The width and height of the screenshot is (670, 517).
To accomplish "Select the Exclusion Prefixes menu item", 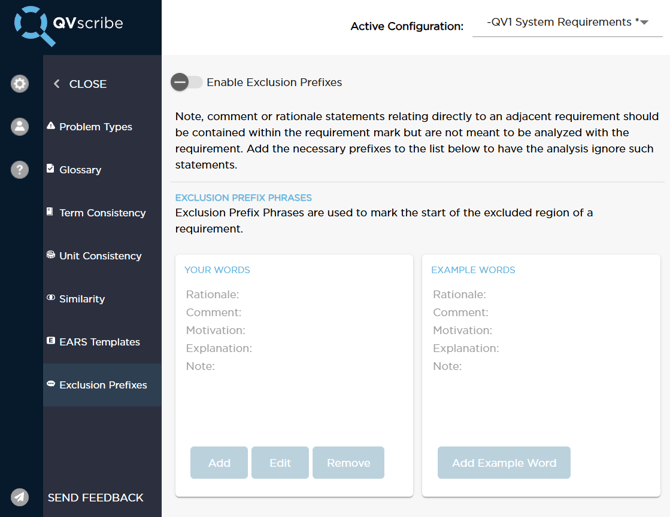I will [102, 385].
